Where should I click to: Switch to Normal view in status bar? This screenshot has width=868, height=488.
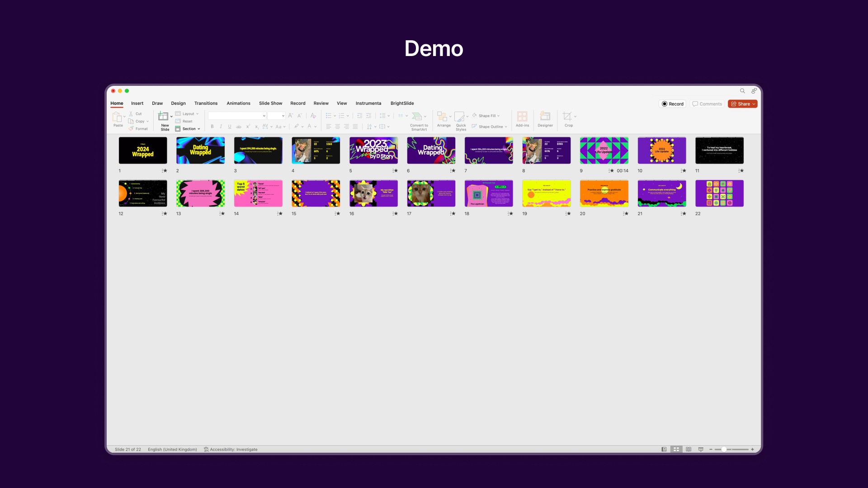664,450
